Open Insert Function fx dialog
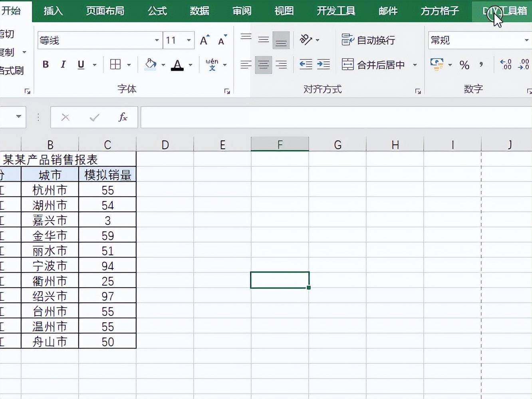This screenshot has height=399, width=532. point(123,117)
